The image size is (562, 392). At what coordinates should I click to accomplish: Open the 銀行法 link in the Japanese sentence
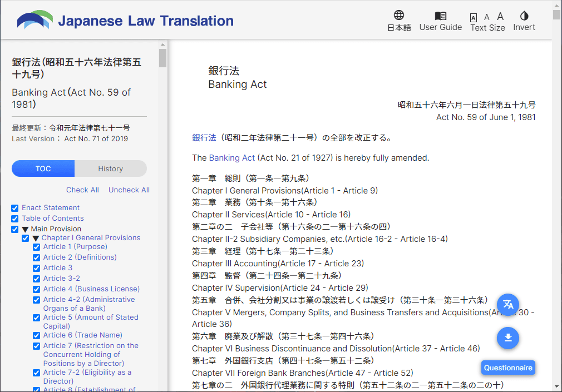coord(204,137)
